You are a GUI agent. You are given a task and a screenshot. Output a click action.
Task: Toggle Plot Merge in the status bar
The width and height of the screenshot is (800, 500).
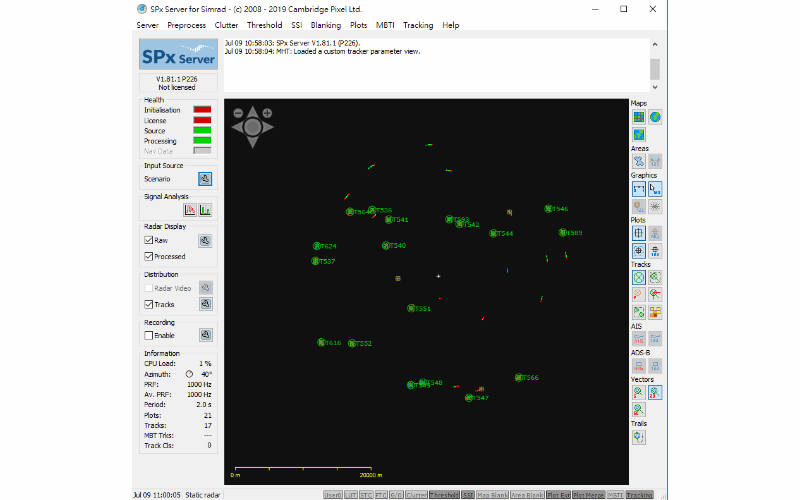point(588,495)
